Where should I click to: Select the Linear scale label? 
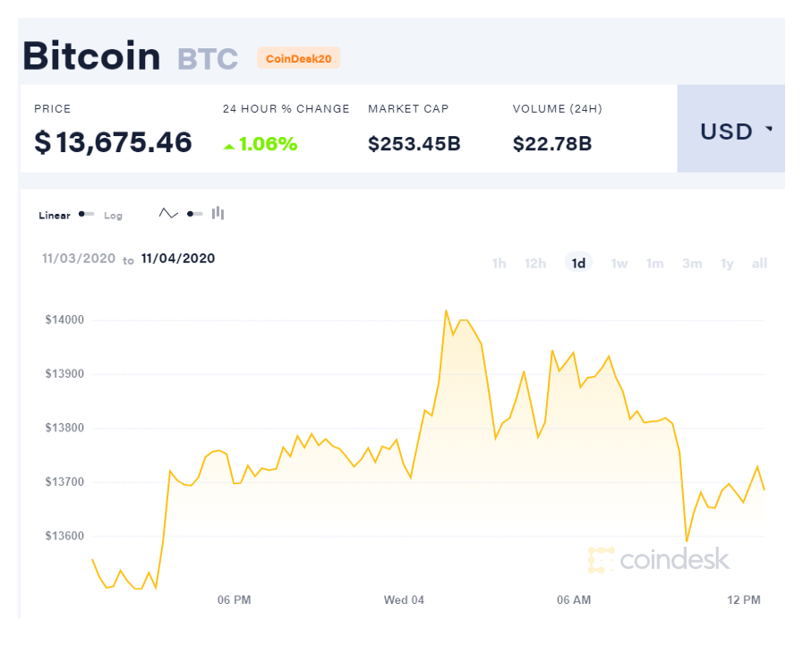coord(55,216)
